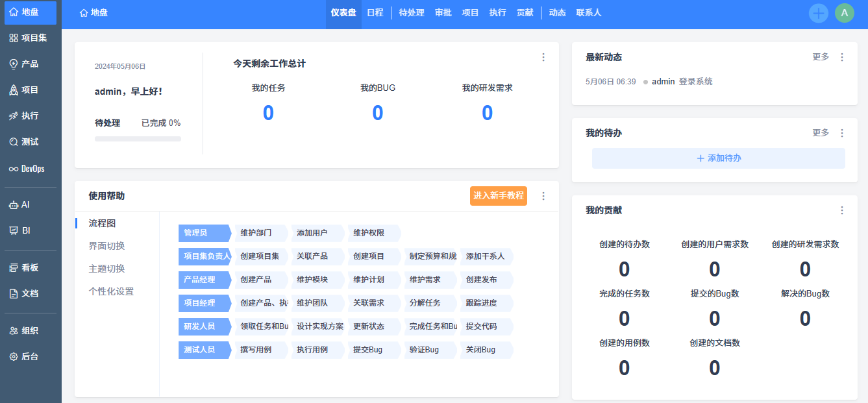
Task: Expand the three-dot menu in 我的贡献 panel
Action: point(842,210)
